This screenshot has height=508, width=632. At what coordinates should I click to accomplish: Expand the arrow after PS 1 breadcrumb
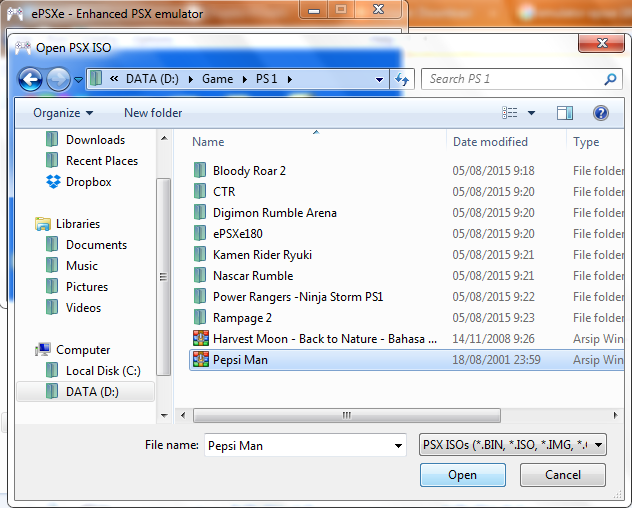tap(289, 79)
